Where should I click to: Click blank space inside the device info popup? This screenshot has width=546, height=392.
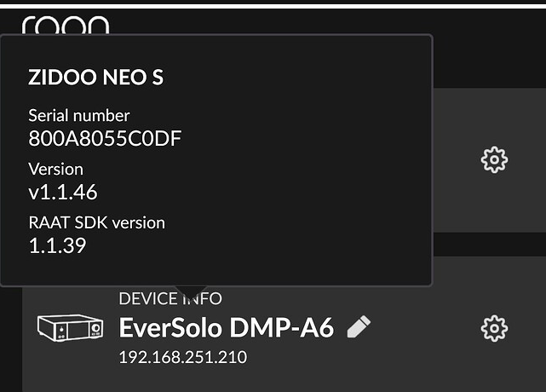click(324, 170)
